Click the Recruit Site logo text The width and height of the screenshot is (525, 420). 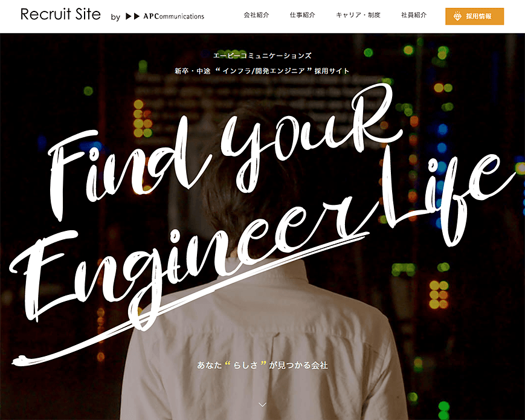pos(60,15)
